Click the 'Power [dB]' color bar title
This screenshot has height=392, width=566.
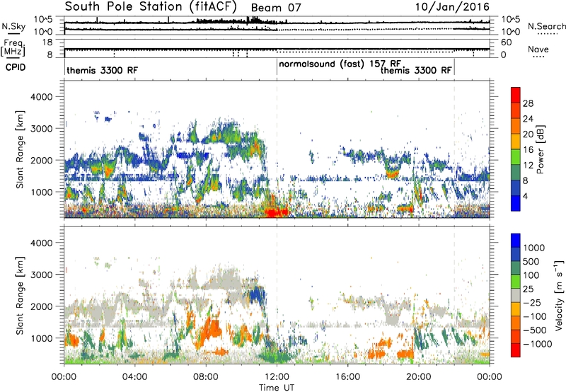540,149
